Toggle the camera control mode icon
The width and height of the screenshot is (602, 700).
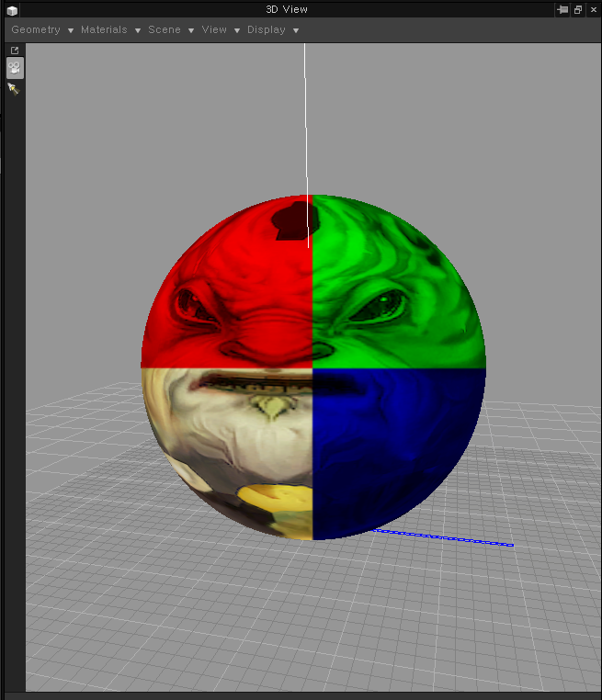(15, 68)
